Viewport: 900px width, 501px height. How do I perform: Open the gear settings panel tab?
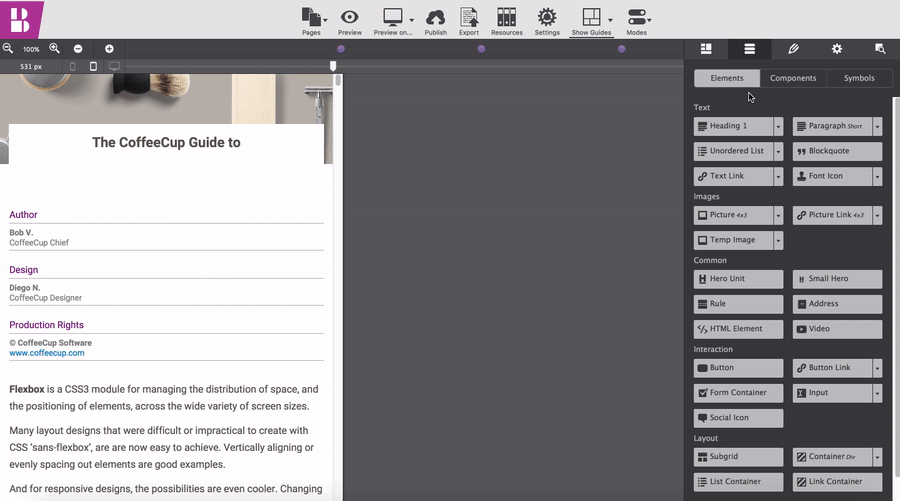pyautogui.click(x=837, y=49)
